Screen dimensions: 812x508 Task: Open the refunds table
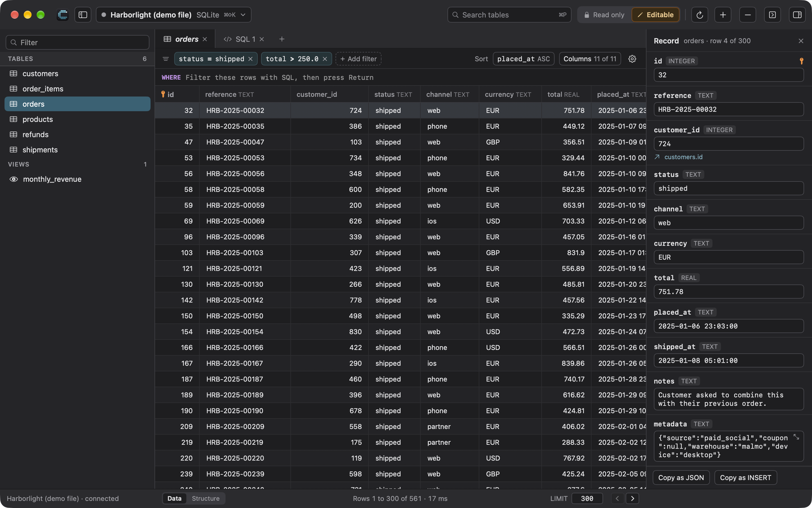tap(78, 134)
